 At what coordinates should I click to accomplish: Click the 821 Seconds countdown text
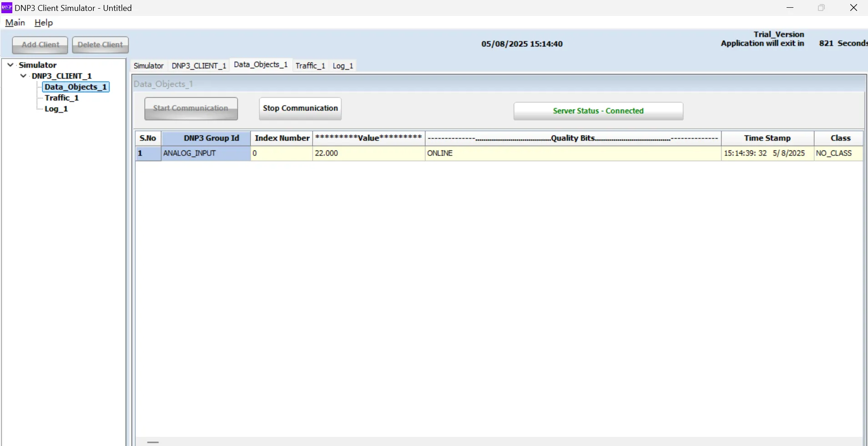pyautogui.click(x=843, y=43)
